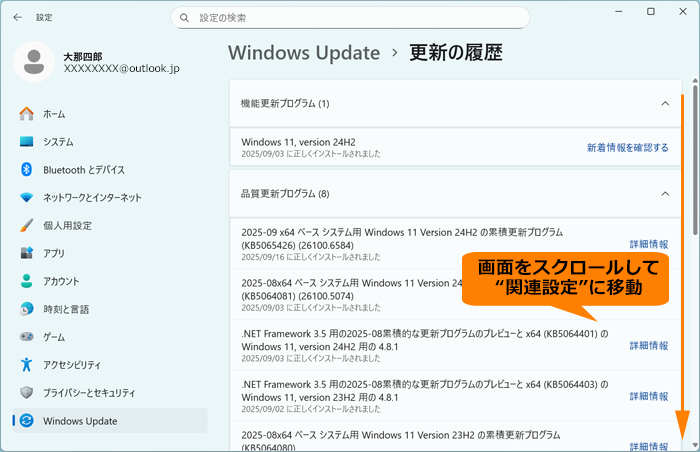
Task: Open ホーム settings page
Action: 110,114
